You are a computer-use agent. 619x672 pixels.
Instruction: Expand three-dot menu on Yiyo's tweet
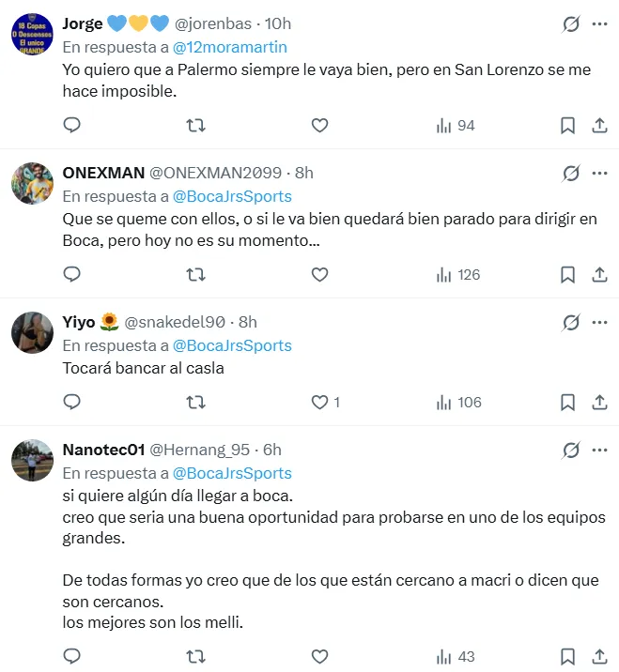(600, 323)
